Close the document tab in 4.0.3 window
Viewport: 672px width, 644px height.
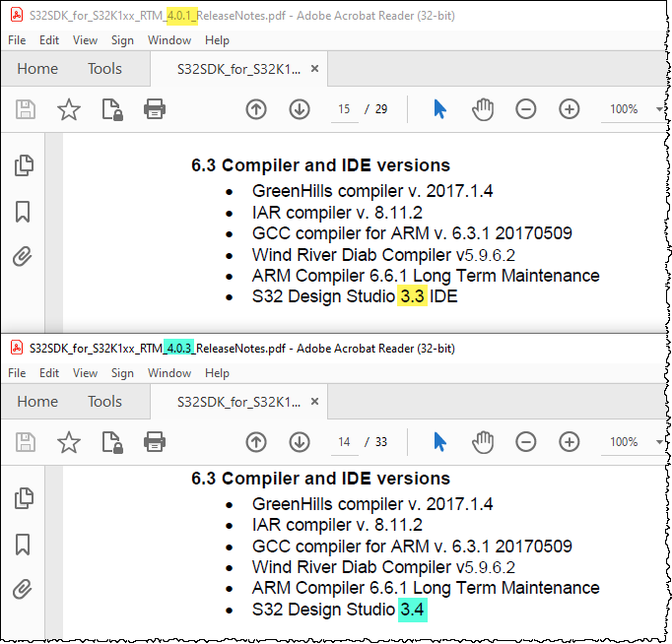coord(314,401)
